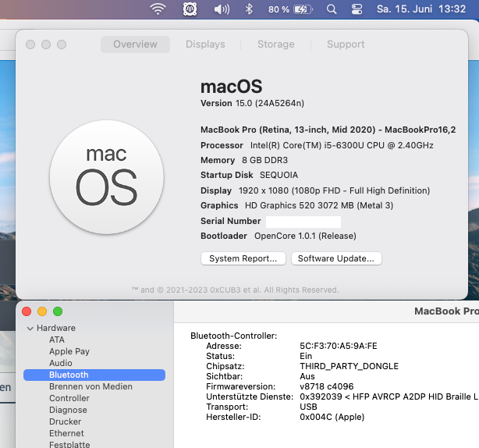Select the highlighted Bluetooth sidebar item
The height and width of the screenshot is (448, 479).
click(x=94, y=375)
